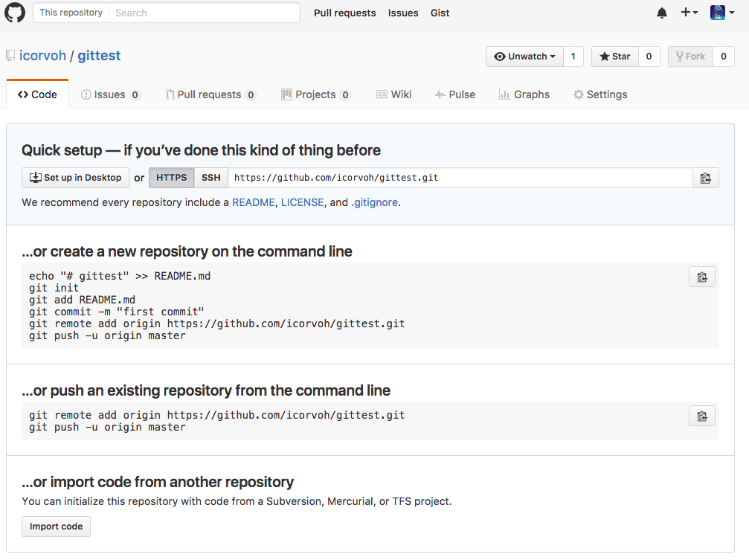The width and height of the screenshot is (749, 560).
Task: Toggle the SSH protocol option
Action: 211,178
